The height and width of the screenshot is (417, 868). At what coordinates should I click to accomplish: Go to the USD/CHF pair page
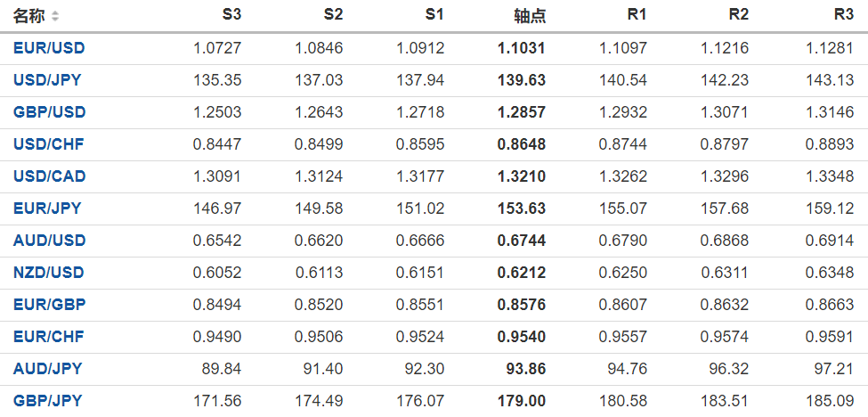click(x=49, y=144)
